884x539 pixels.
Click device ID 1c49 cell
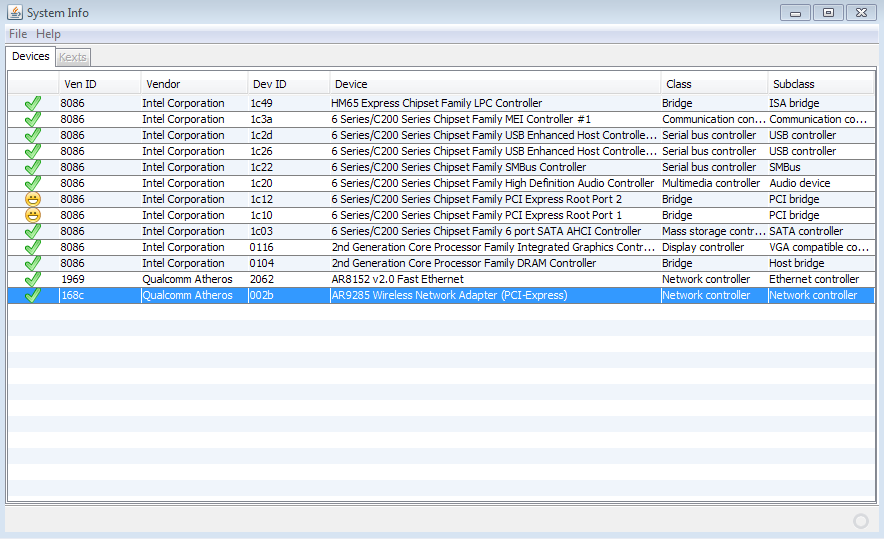289,103
